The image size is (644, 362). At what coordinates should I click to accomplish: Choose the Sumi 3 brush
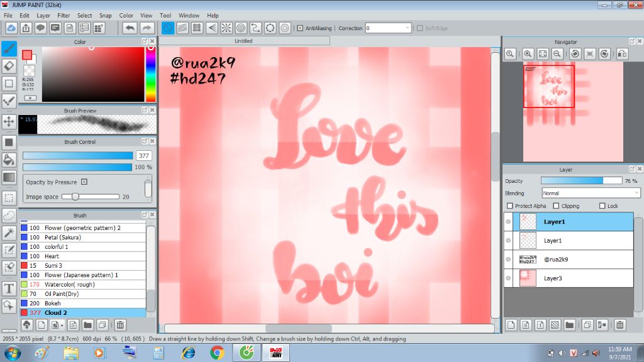point(82,266)
